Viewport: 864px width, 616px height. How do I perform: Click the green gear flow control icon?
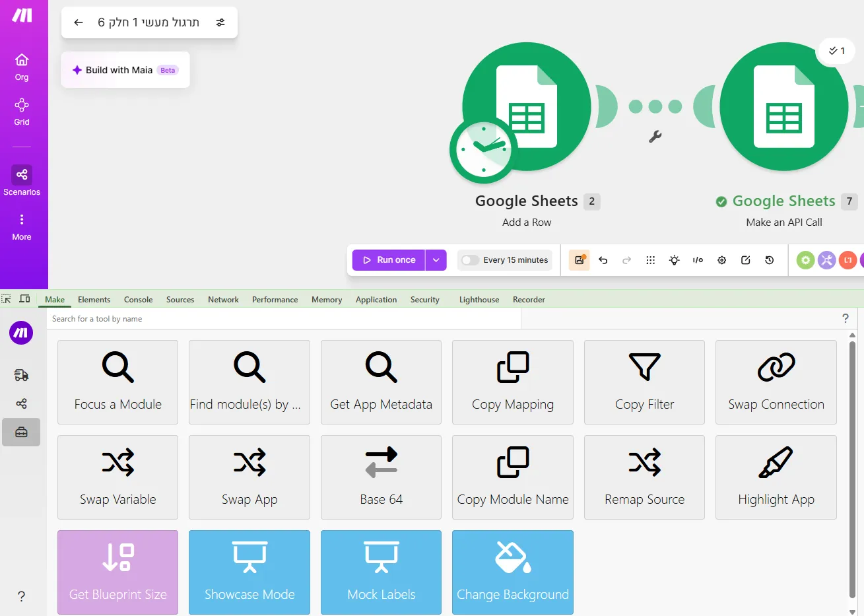[x=805, y=260]
